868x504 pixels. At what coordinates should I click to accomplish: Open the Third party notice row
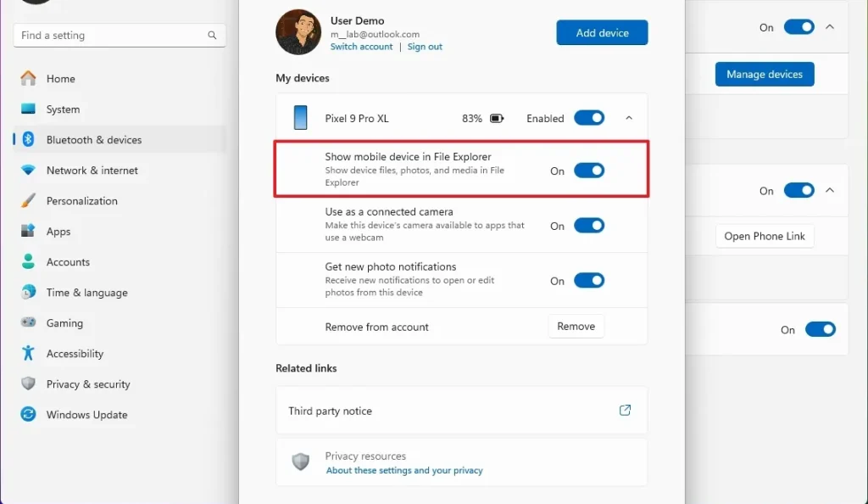(461, 410)
